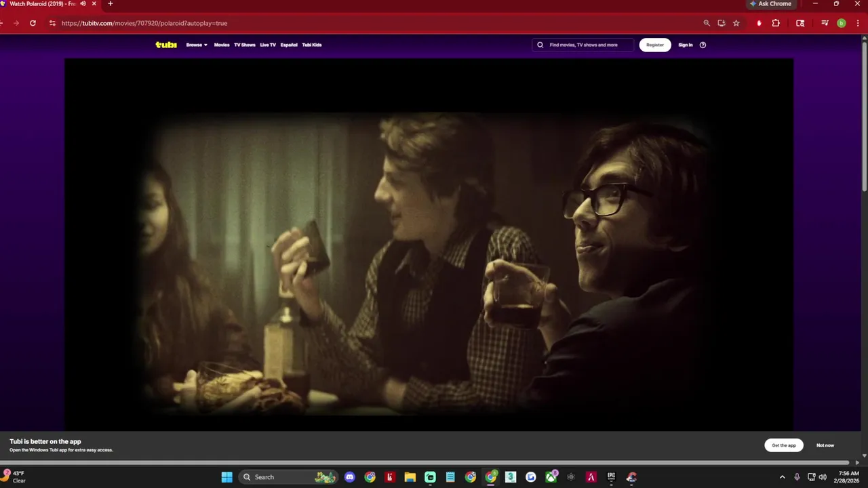Click the red hand ad-blocker extension icon
The image size is (868, 488).
click(x=759, y=23)
